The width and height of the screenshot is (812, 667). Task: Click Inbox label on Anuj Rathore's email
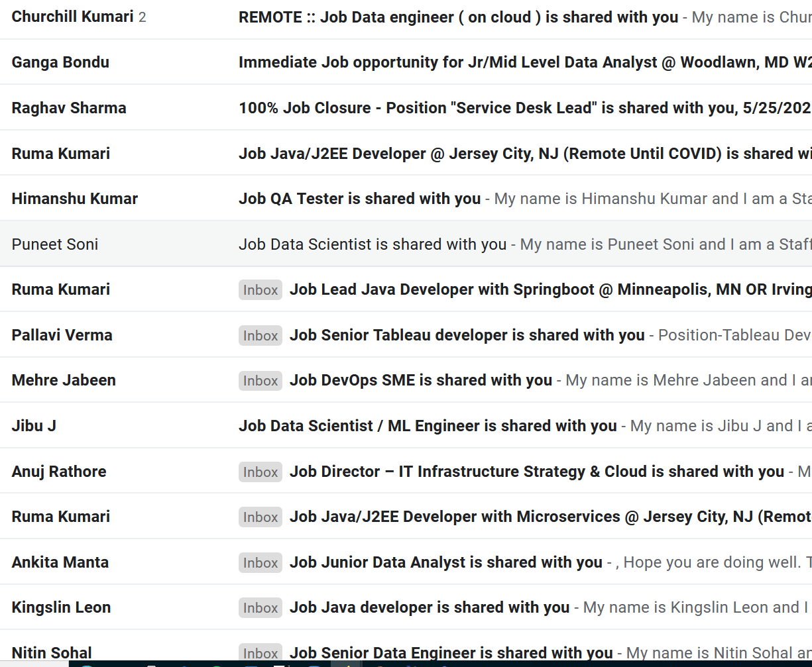click(261, 472)
